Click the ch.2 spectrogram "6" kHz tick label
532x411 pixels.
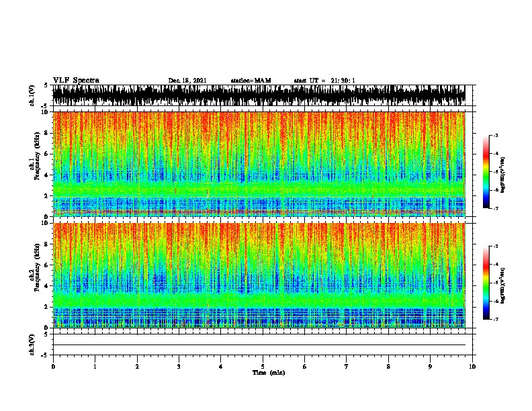point(47,265)
